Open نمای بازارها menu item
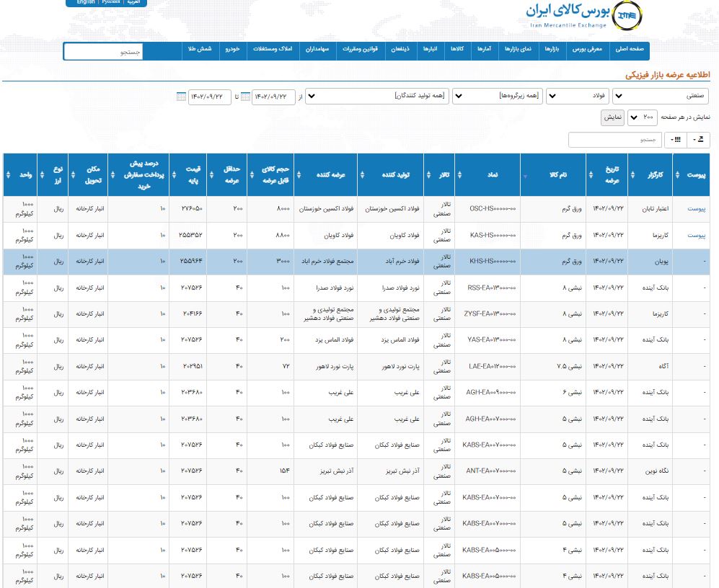Screen dimensions: 719x588 point(519,49)
